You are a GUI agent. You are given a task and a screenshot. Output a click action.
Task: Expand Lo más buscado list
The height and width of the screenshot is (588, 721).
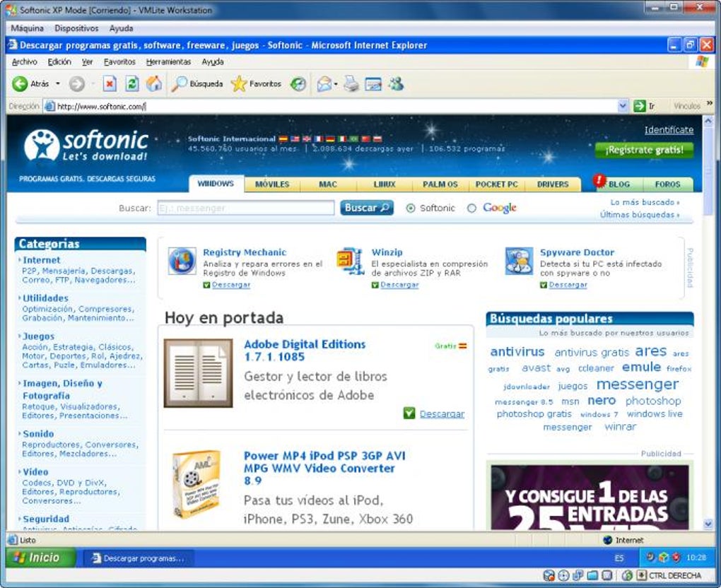[x=645, y=202]
